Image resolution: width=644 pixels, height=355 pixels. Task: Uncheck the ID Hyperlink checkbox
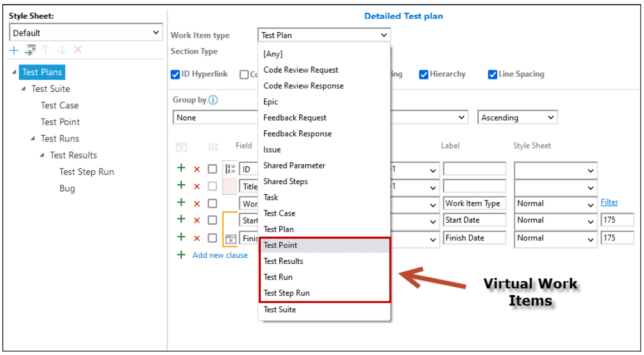175,74
